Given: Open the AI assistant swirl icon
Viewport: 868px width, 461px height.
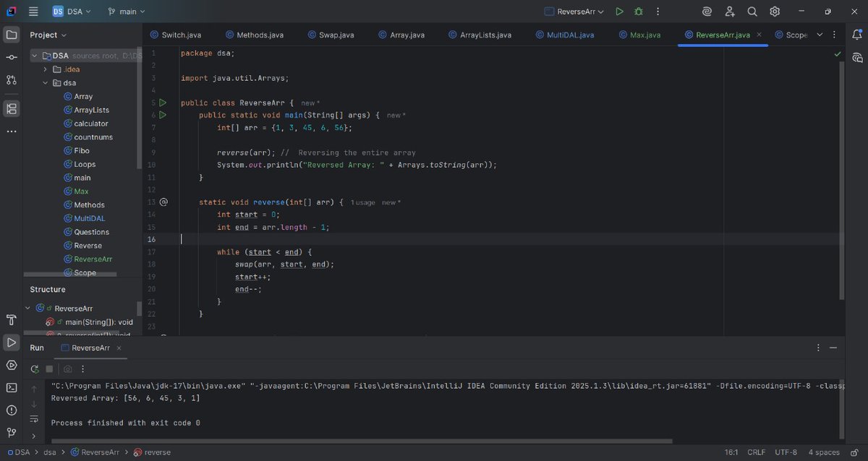Looking at the screenshot, I should [x=707, y=12].
